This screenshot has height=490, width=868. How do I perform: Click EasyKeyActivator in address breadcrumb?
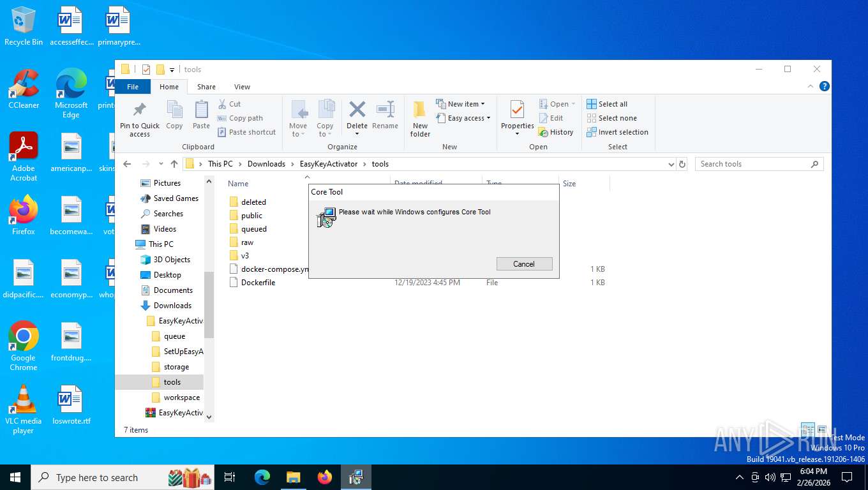[329, 164]
